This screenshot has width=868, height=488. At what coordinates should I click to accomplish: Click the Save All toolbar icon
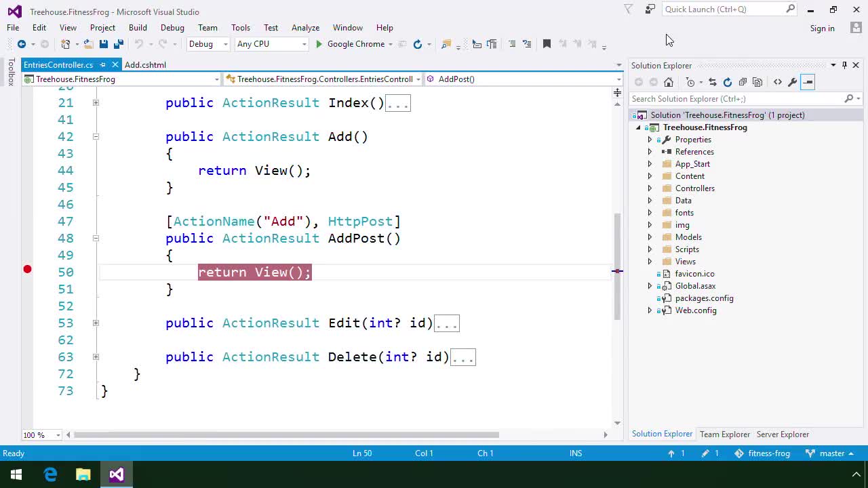[x=118, y=44]
